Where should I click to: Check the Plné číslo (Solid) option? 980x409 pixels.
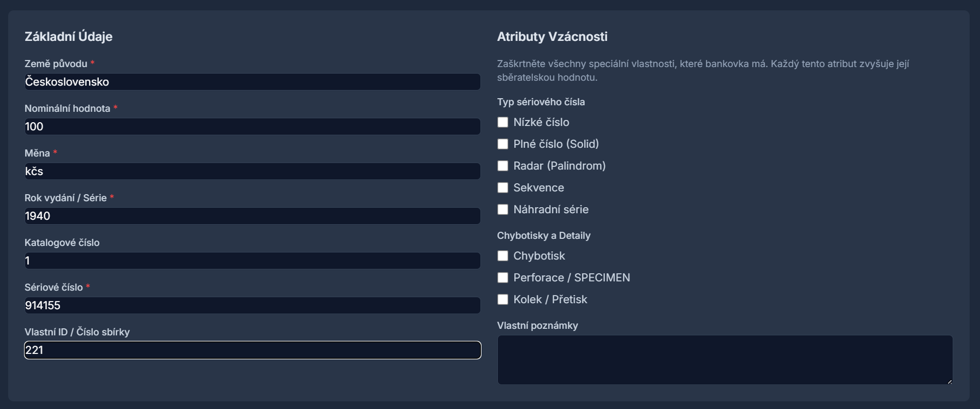pos(503,145)
